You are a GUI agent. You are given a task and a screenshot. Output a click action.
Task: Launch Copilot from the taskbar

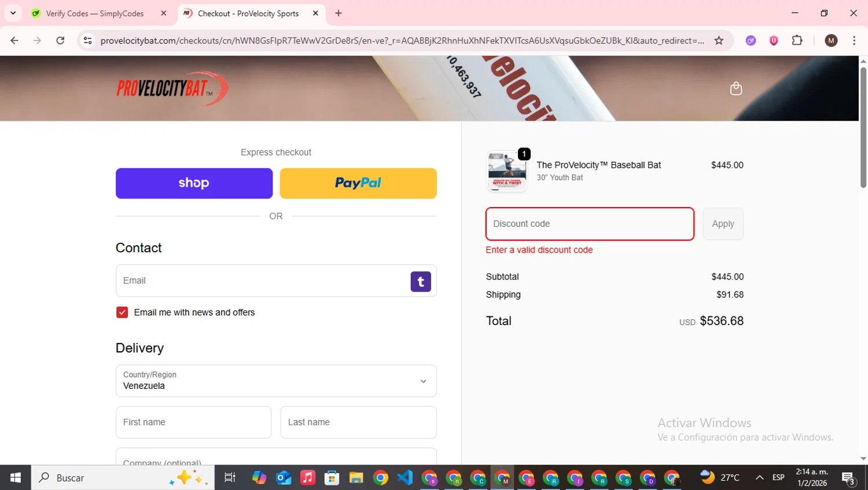click(259, 478)
